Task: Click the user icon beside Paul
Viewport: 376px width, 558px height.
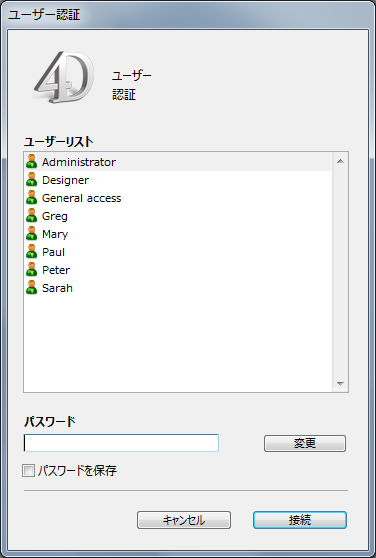Action: pos(32,252)
